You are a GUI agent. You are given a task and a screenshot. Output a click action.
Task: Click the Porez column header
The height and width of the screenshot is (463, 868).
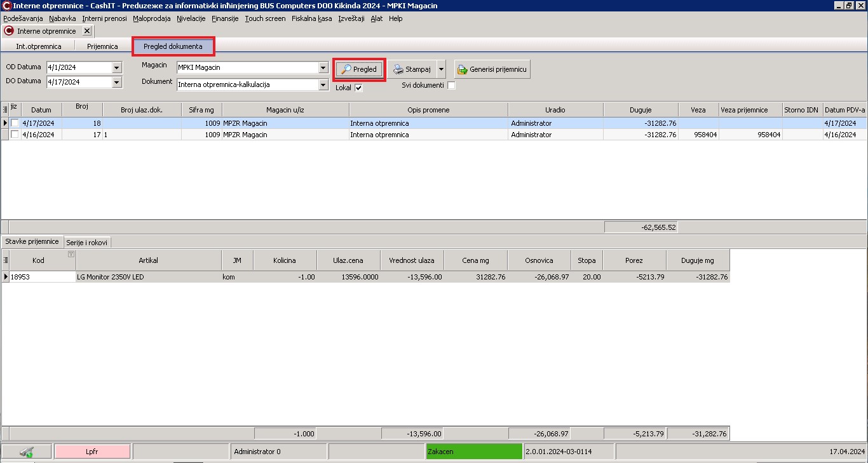point(634,260)
